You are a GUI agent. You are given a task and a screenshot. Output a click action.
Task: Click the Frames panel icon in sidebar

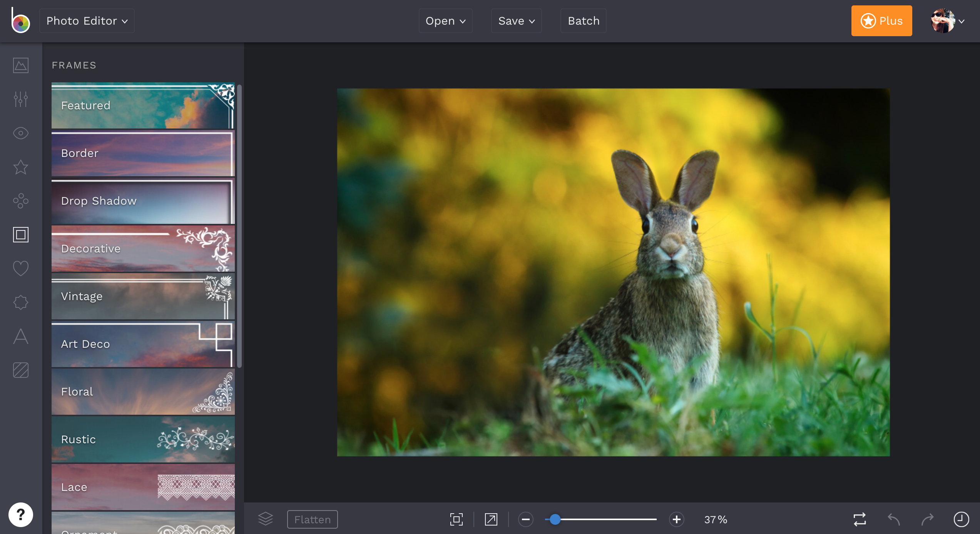(x=21, y=234)
